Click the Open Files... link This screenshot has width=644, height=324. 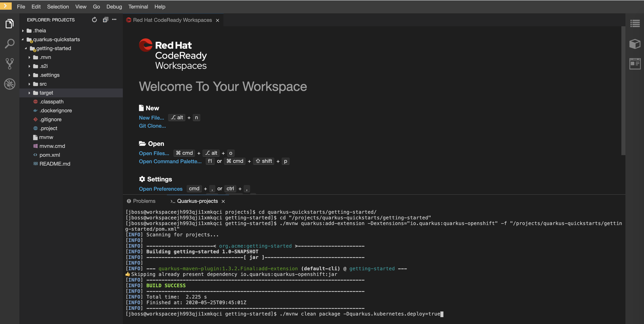click(154, 153)
